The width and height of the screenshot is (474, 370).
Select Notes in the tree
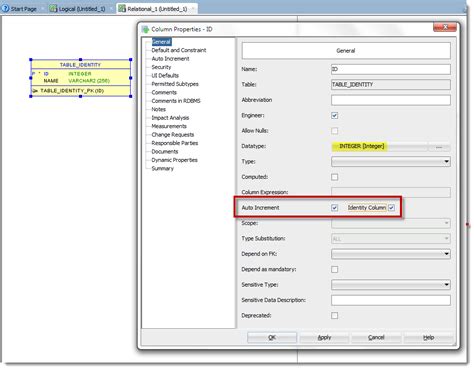tap(159, 109)
